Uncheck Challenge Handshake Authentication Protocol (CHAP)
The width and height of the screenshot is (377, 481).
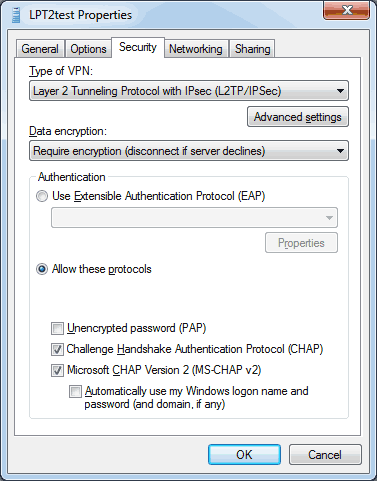click(x=57, y=349)
